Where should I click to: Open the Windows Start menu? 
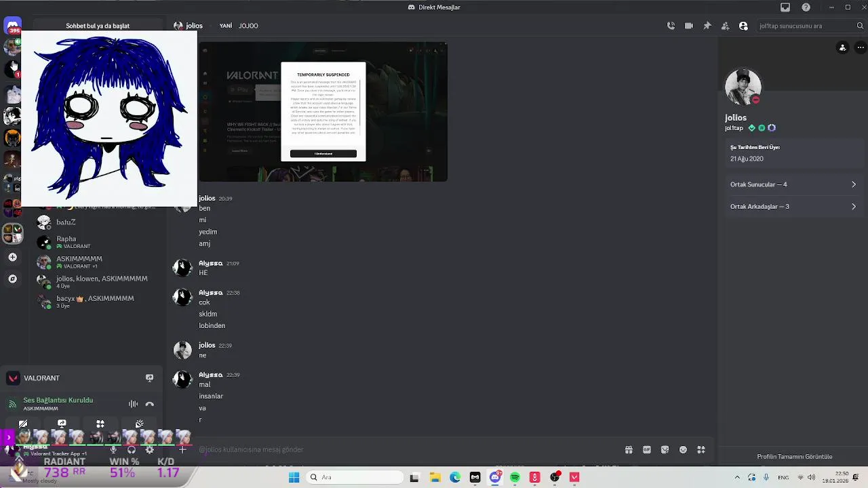(x=294, y=477)
